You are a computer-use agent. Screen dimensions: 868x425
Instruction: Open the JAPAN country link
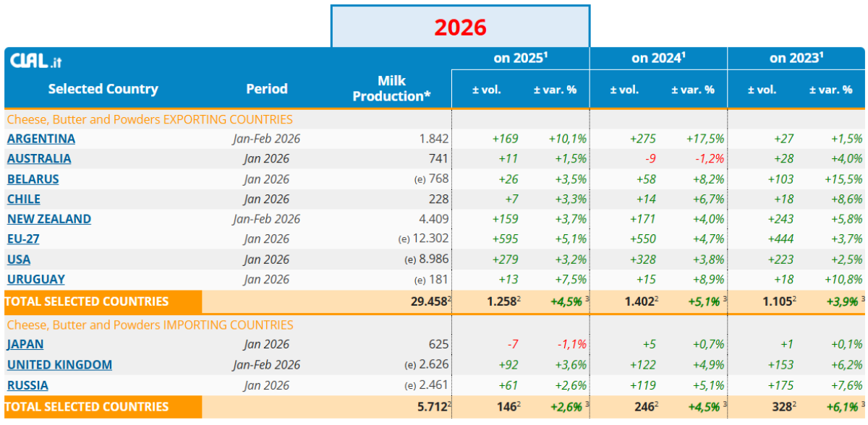pyautogui.click(x=25, y=345)
